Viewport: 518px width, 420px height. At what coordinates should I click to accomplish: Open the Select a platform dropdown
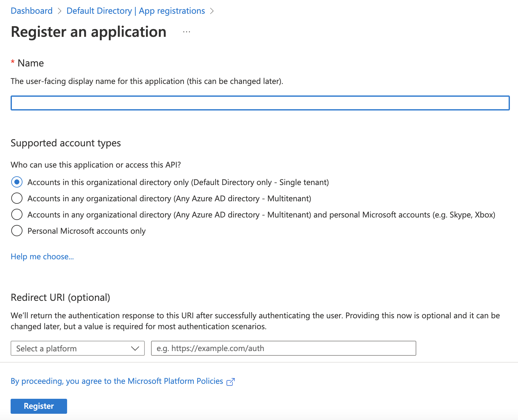click(77, 348)
